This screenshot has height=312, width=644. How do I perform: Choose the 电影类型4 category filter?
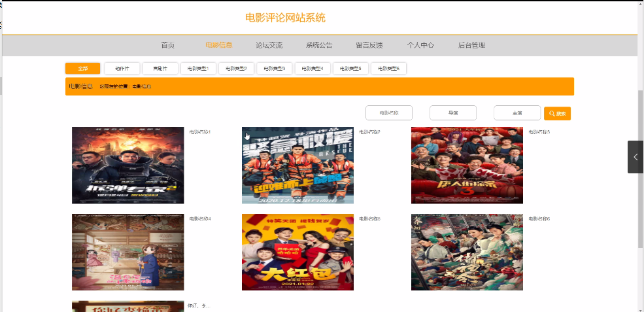[313, 68]
